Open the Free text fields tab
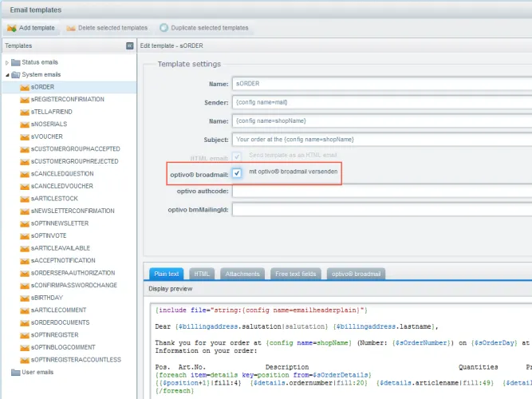 tap(296, 274)
